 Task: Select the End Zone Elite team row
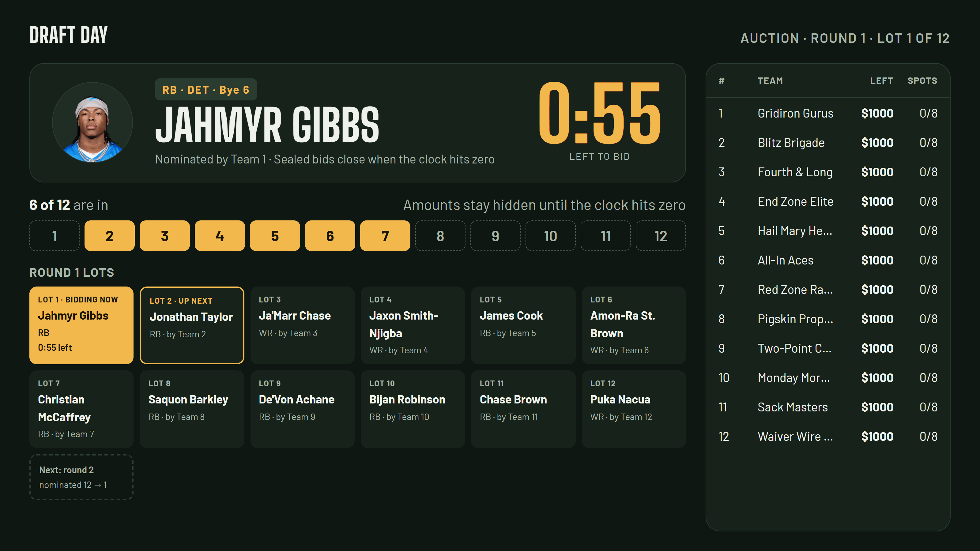[x=828, y=201]
